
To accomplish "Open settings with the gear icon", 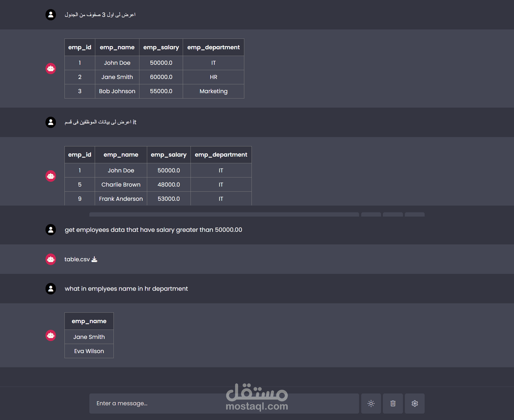I will (x=414, y=403).
